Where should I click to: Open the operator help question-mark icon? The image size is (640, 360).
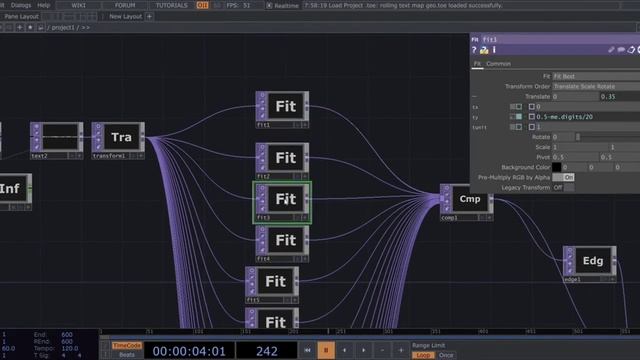[474, 50]
